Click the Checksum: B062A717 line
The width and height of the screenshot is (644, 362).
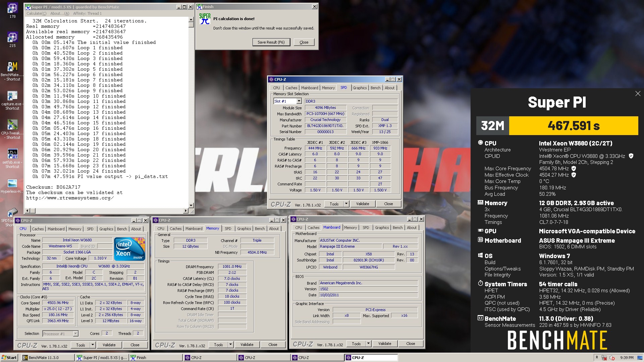[53, 187]
